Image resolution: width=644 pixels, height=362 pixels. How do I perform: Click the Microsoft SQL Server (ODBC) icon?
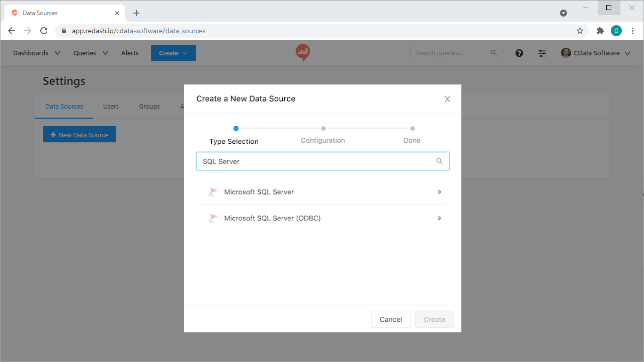pyautogui.click(x=213, y=218)
